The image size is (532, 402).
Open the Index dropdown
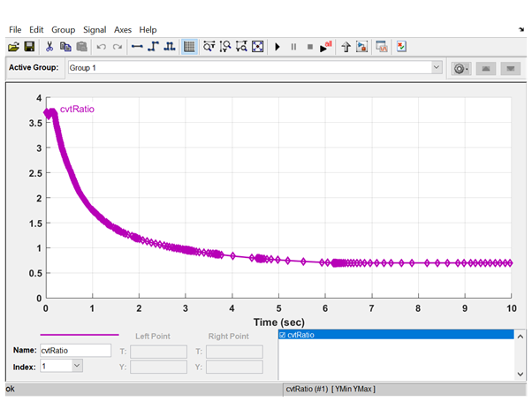[x=76, y=366]
